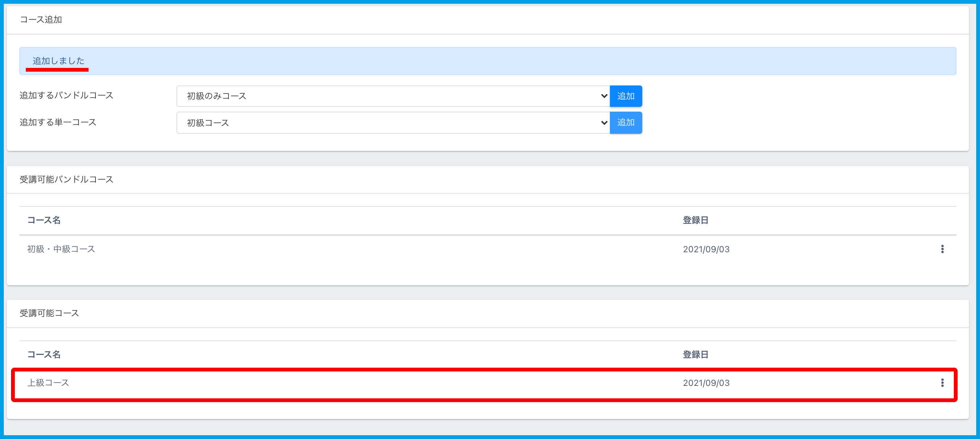980x439 pixels.
Task: Click コース名 header in 受講可能コース table
Action: 44,355
